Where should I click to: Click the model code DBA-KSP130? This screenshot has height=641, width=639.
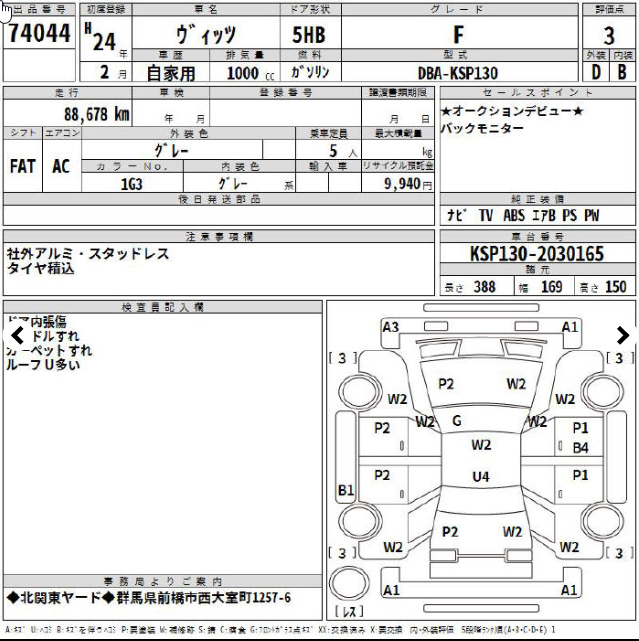[x=457, y=73]
